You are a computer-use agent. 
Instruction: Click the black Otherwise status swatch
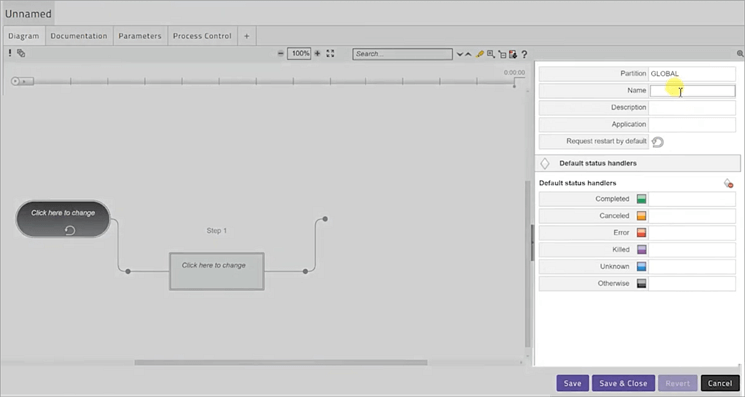pos(641,284)
